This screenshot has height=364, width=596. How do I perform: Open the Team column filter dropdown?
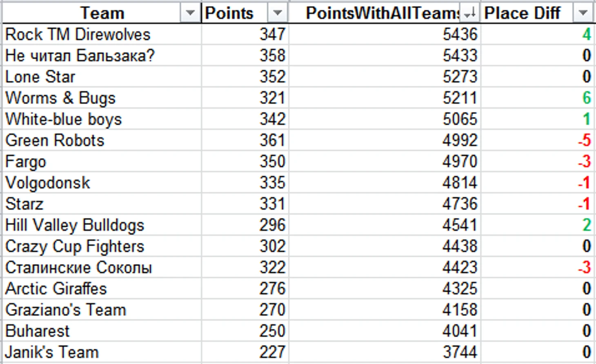[190, 13]
